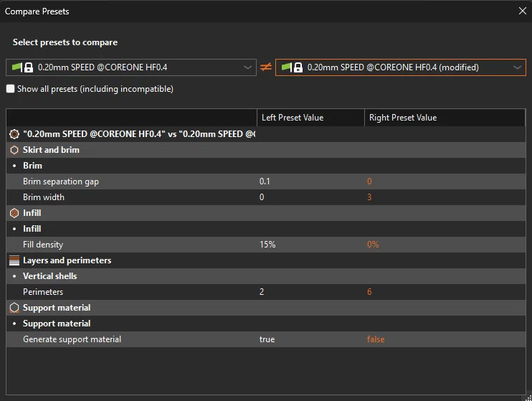Click the preset comparison title row text
532x401 pixels.
pyautogui.click(x=139, y=134)
